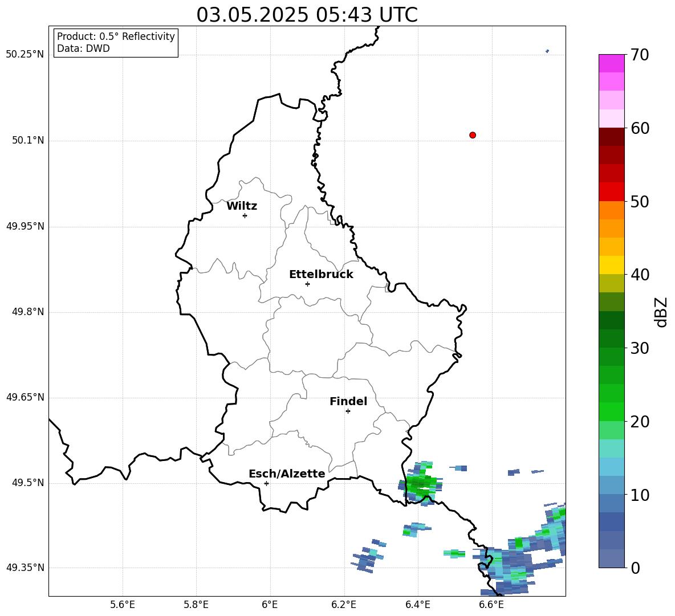
Task: Click the Wiltz city label
Action: (242, 206)
